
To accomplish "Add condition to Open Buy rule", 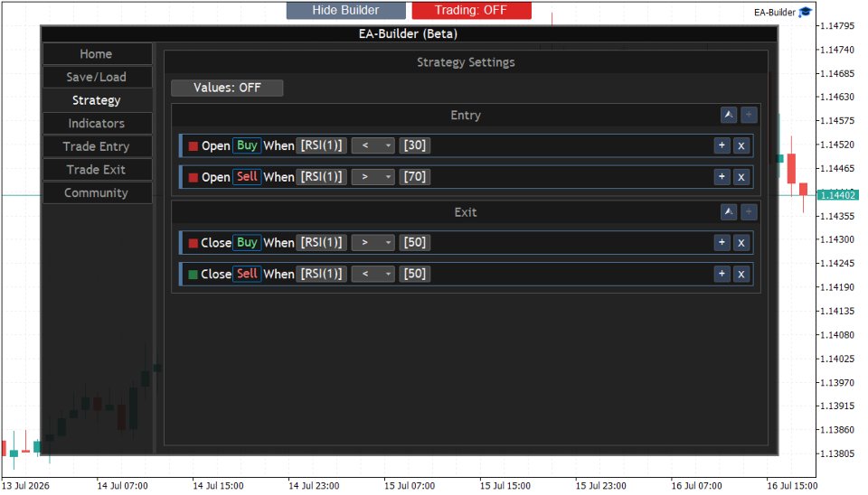I will tap(722, 145).
